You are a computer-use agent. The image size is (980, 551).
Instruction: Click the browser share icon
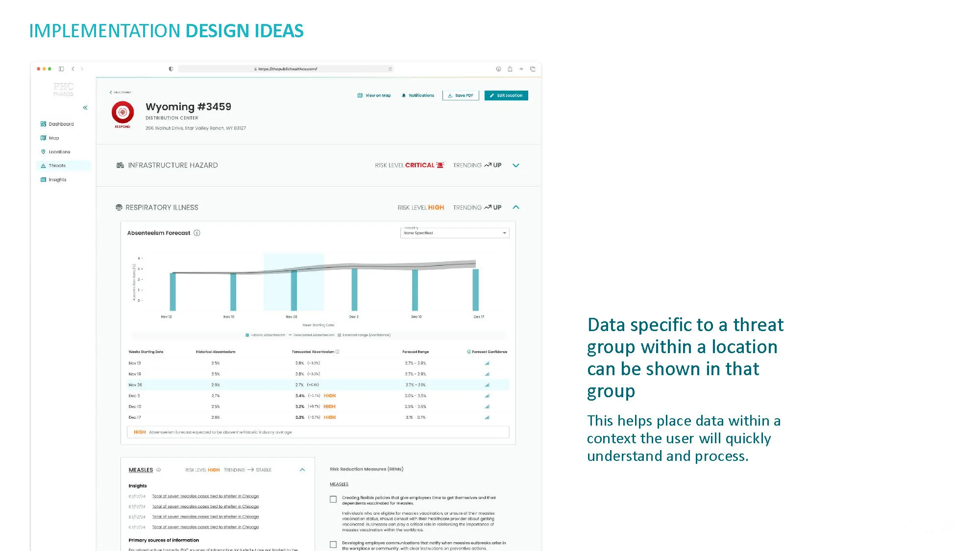tap(510, 69)
